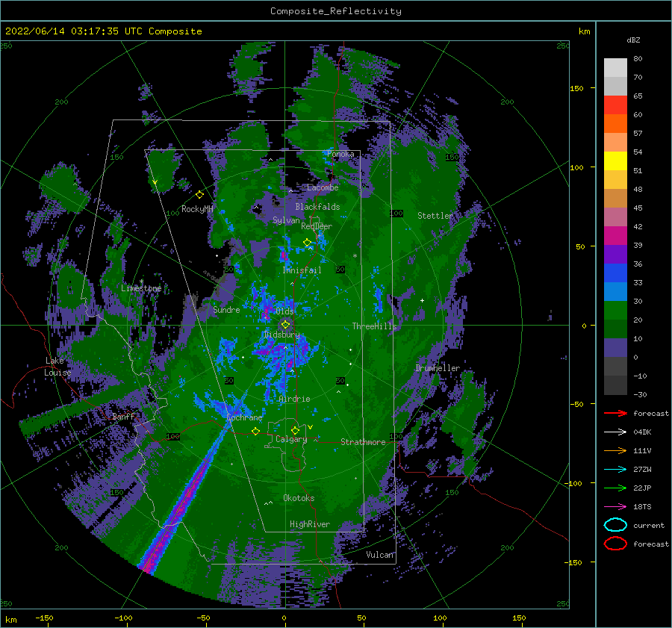The image size is (672, 628).
Task: Click the magenta 18TS arrow icon
Action: tap(615, 507)
